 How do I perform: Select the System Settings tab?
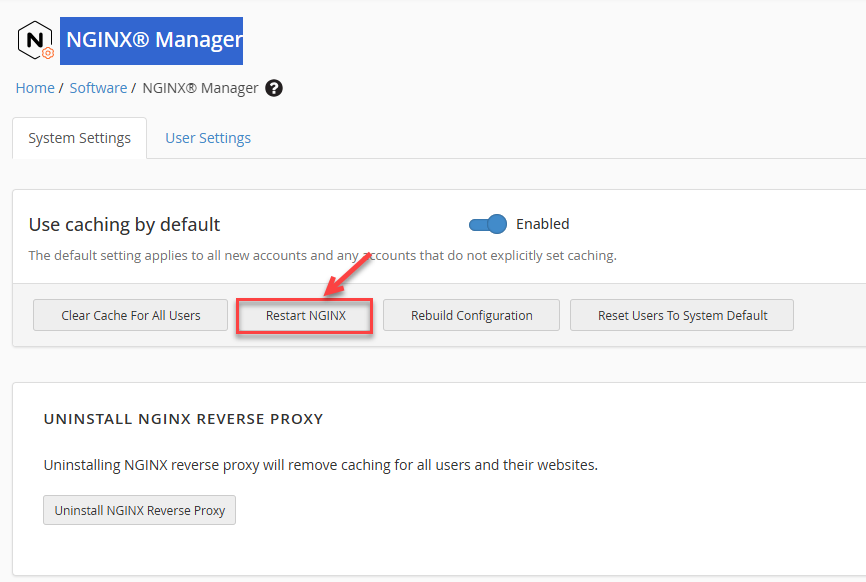[80, 138]
